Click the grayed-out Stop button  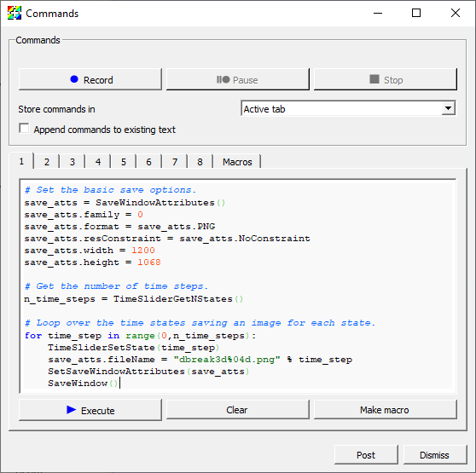386,79
